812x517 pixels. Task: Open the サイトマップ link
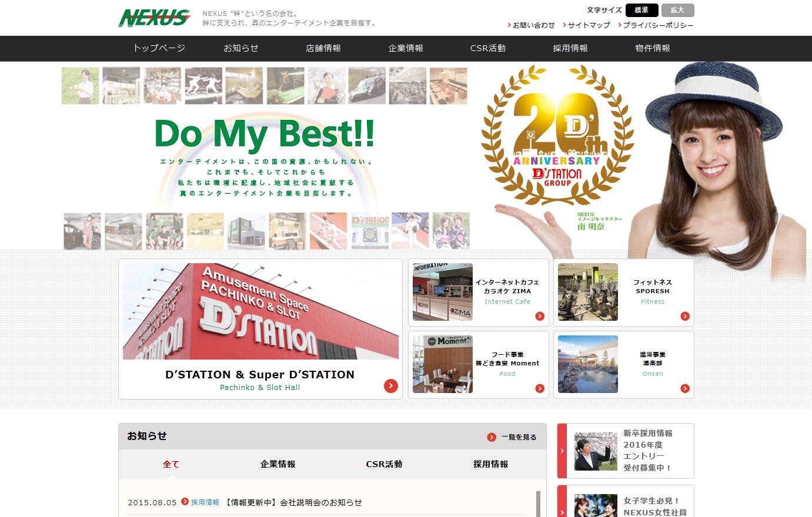pyautogui.click(x=589, y=25)
